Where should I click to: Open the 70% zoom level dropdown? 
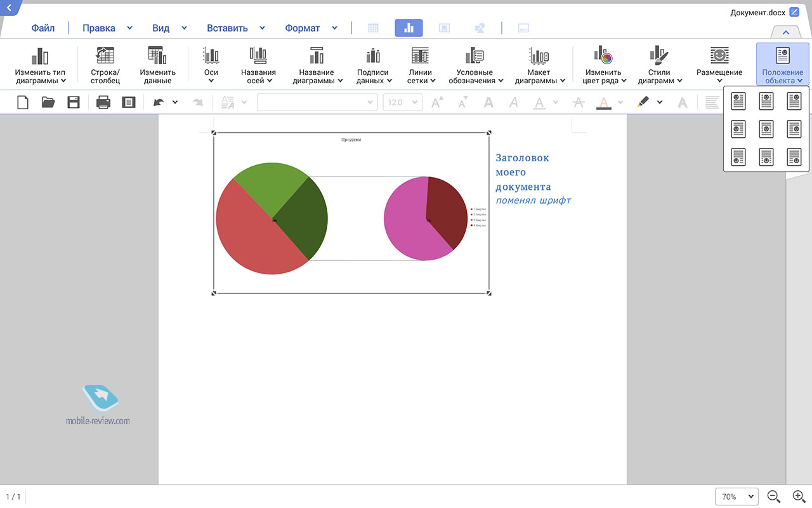[x=737, y=497]
